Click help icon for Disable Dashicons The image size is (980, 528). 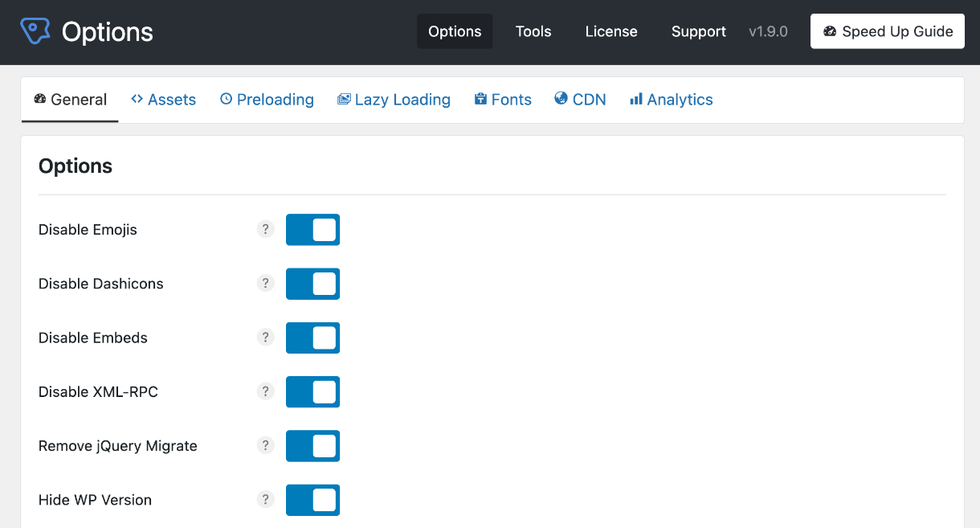[x=266, y=283]
